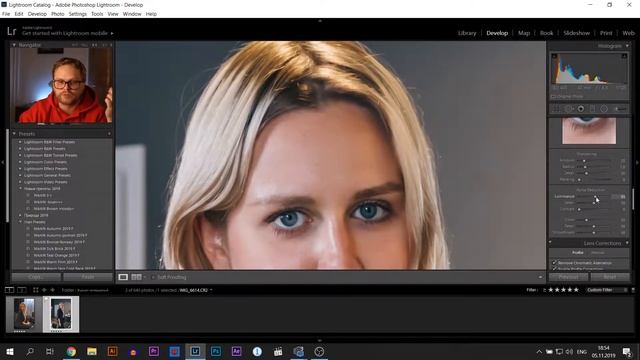Screen dimensions: 640x360
Task: Switch to Print module
Action: click(606, 33)
